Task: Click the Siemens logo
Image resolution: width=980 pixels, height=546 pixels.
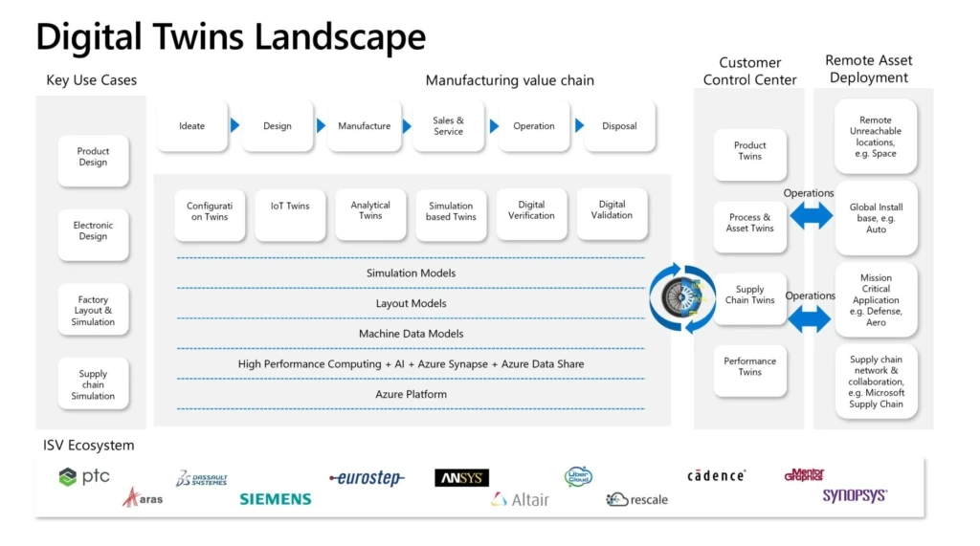Action: pyautogui.click(x=275, y=499)
